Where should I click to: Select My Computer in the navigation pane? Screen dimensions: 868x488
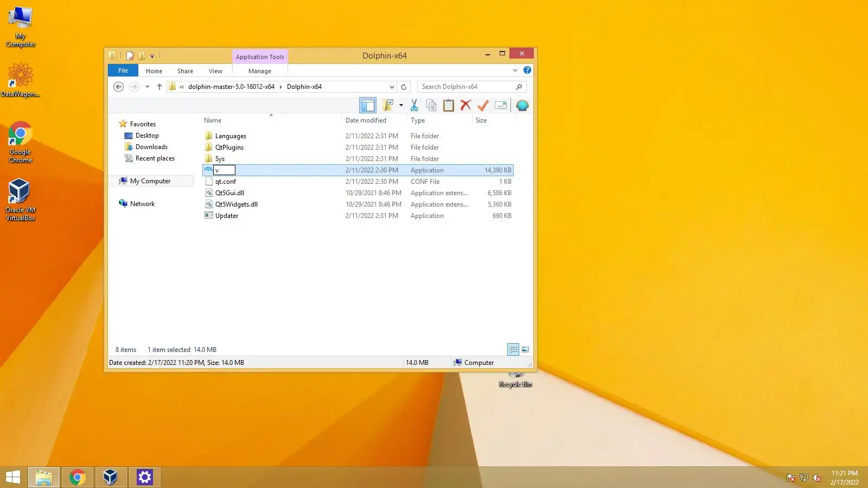click(150, 181)
